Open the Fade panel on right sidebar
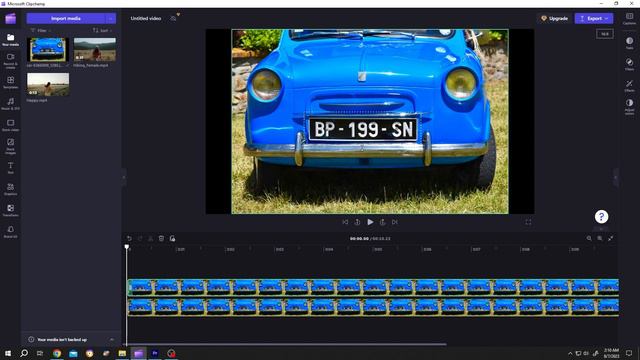This screenshot has height=360, width=640. click(629, 43)
